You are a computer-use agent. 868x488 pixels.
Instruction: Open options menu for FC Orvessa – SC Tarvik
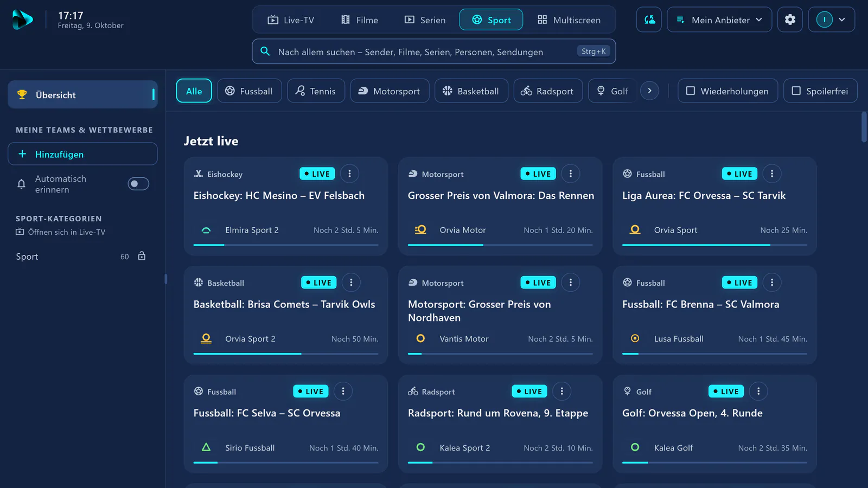coord(772,174)
